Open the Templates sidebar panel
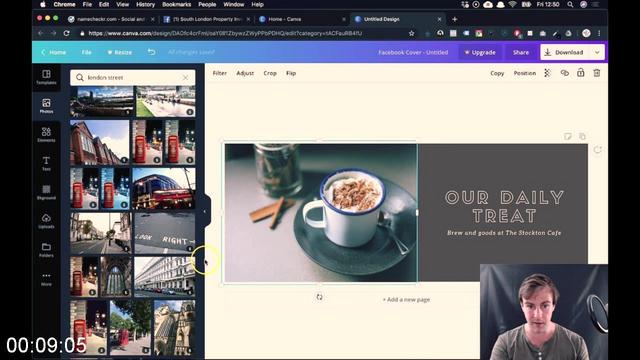The height and width of the screenshot is (360, 640). pos(46,77)
